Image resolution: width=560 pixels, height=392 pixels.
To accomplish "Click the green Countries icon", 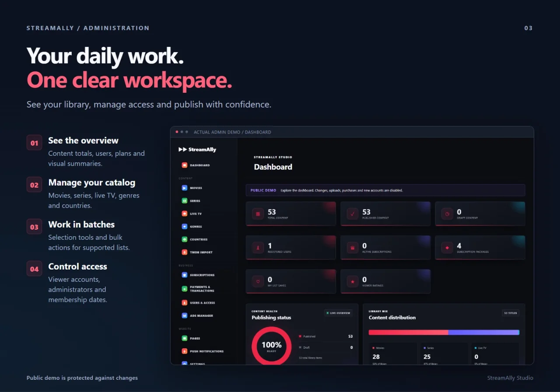I will click(x=185, y=239).
